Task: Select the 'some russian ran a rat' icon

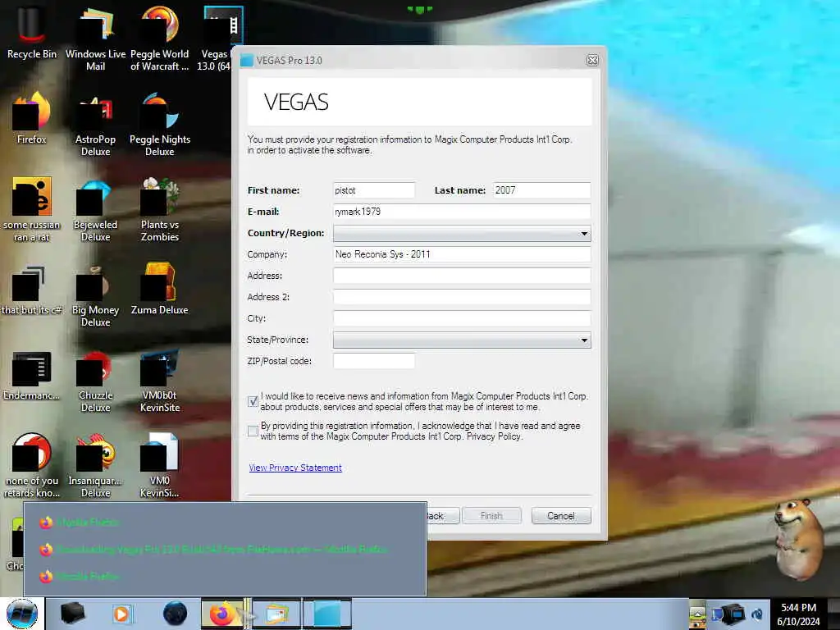Action: pyautogui.click(x=32, y=209)
